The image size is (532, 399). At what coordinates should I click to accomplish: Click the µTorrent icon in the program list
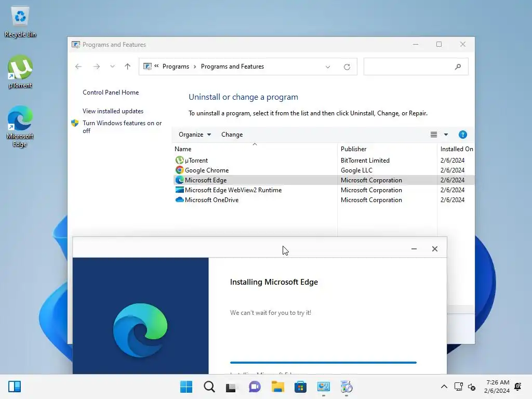tap(179, 160)
